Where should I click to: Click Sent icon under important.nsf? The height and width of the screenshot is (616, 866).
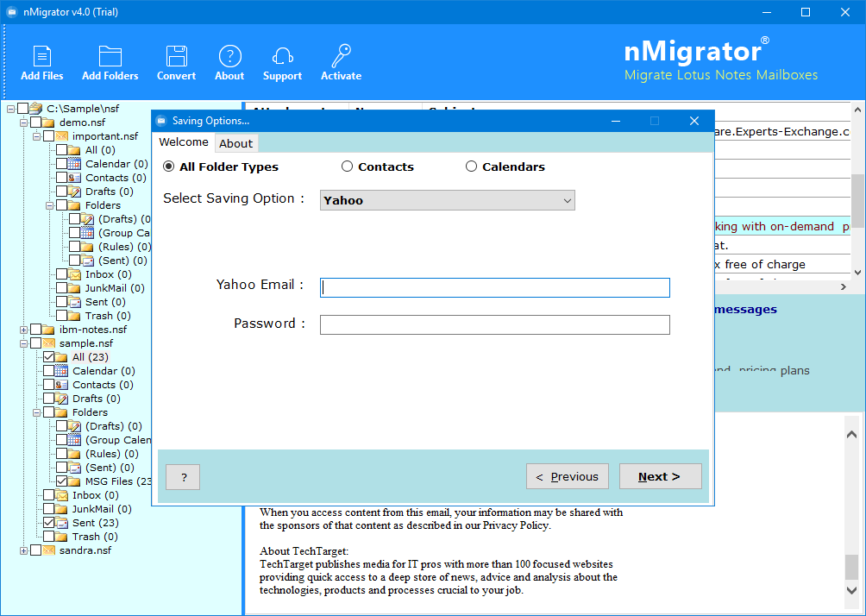tap(74, 302)
